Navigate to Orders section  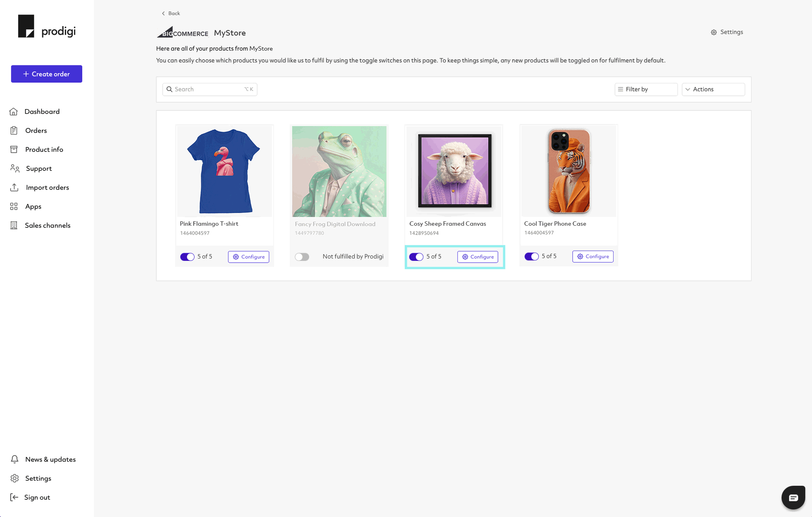point(36,130)
